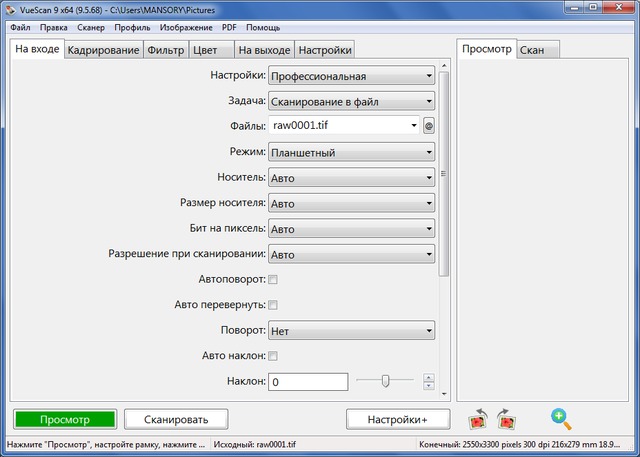Image resolution: width=640 pixels, height=457 pixels.
Task: Open the Помощь menu
Action: click(263, 28)
